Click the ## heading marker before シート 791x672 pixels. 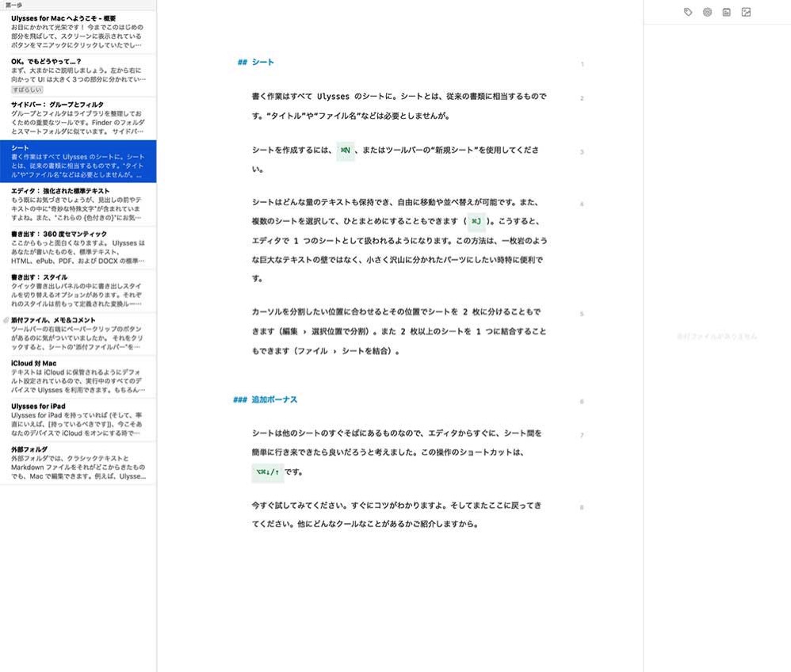click(242, 62)
